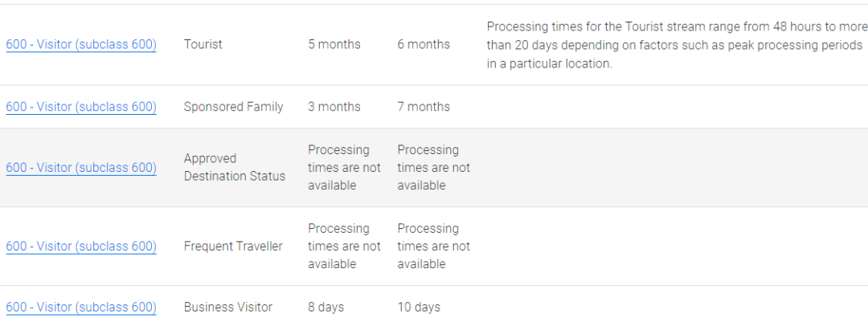Select the "10 days" processing time
This screenshot has width=868, height=326.
click(x=419, y=308)
